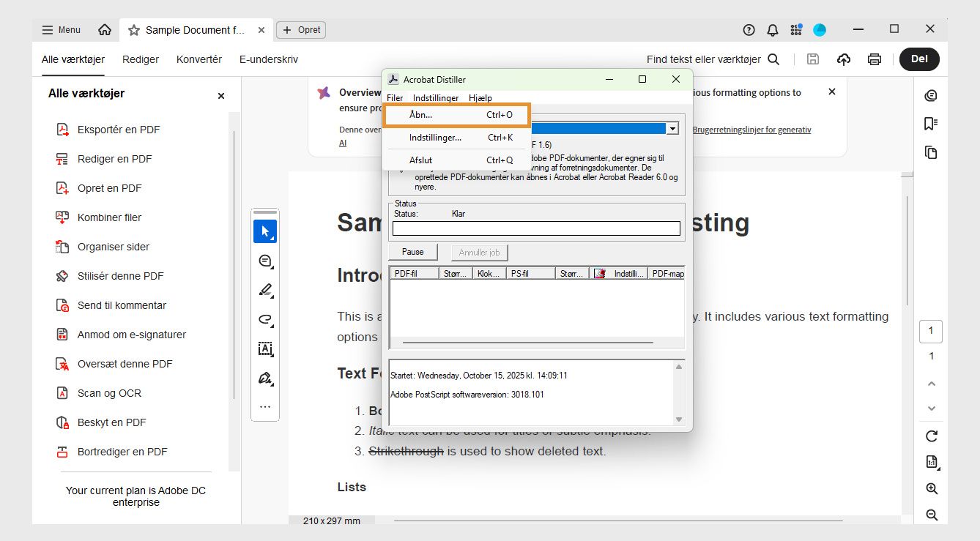Open Indstillinger menu in Distiller menu bar
Image resolution: width=980 pixels, height=541 pixels.
(x=436, y=98)
